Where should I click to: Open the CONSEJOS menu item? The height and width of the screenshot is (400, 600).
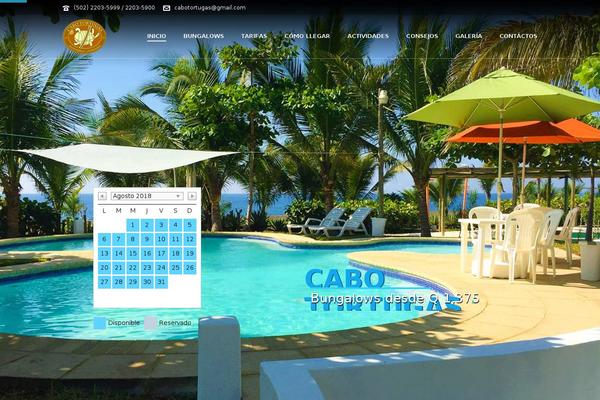pyautogui.click(x=422, y=36)
